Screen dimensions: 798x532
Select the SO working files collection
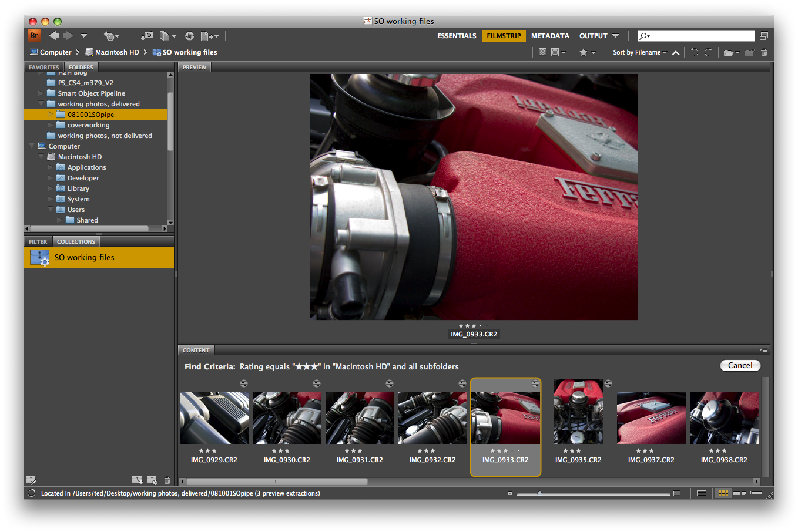point(99,257)
